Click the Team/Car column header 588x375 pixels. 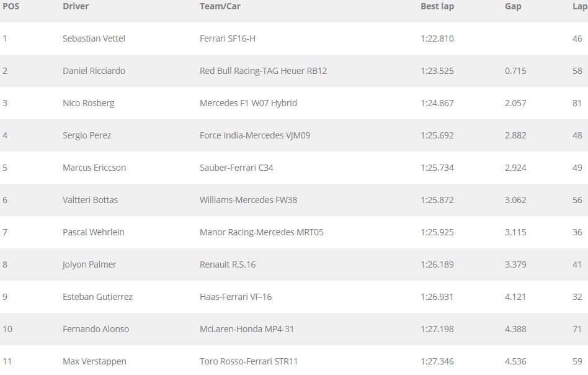220,6
